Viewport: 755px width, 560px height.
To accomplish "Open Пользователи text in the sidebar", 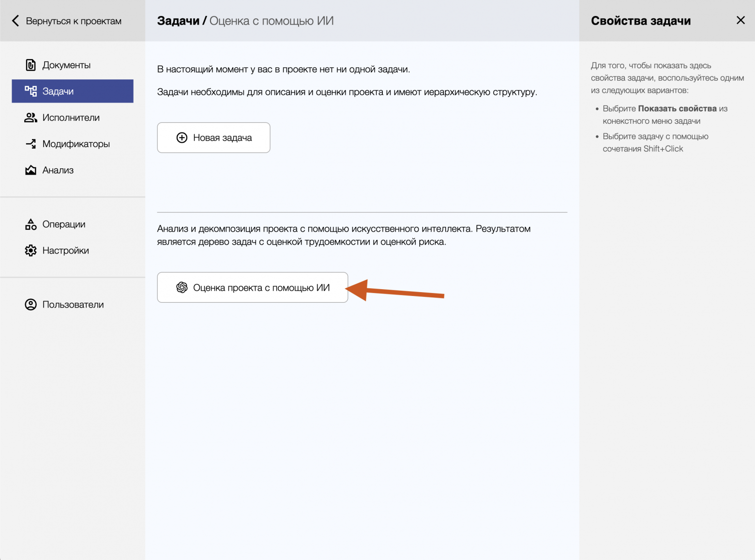I will tap(73, 305).
